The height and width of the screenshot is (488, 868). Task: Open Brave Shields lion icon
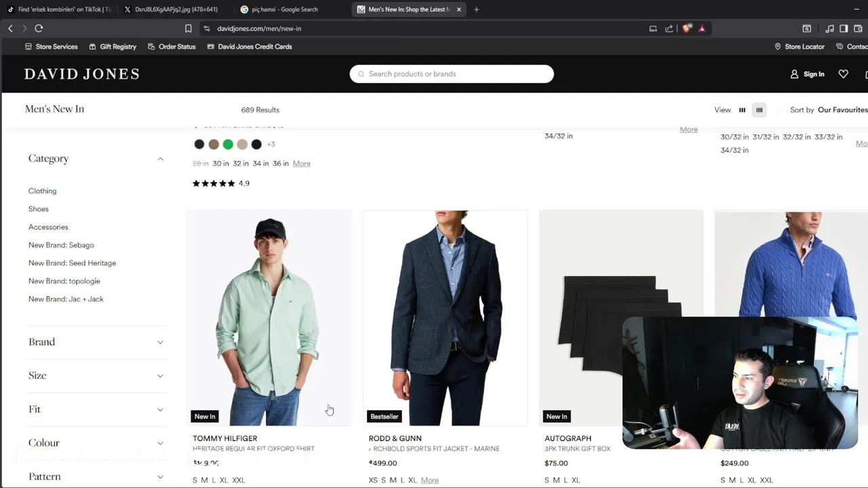click(687, 28)
